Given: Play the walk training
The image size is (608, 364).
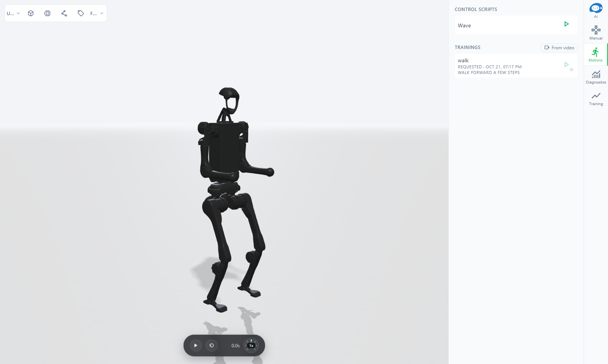Looking at the screenshot, I should pos(566,65).
